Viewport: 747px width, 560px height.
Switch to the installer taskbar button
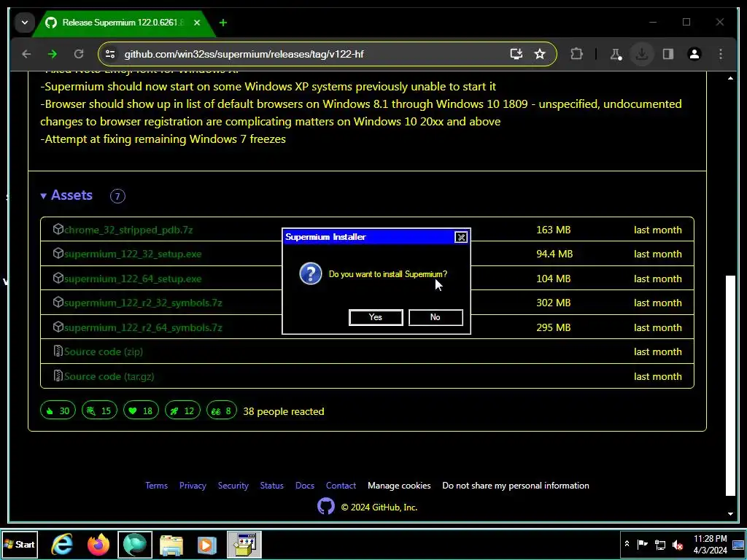pyautogui.click(x=244, y=544)
